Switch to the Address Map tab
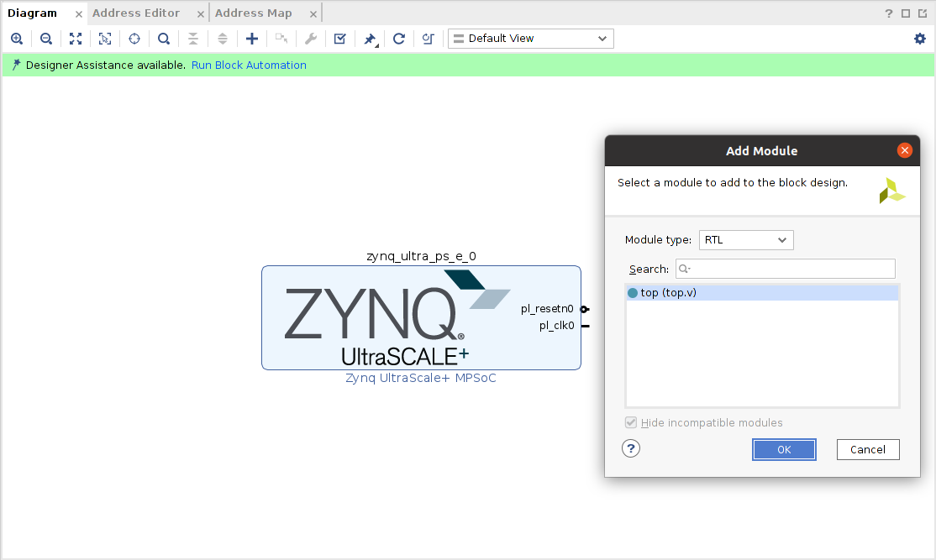Viewport: 936px width, 560px height. pos(254,13)
